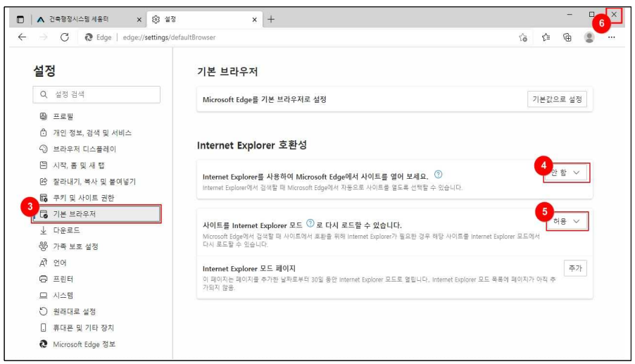Expand the 안 함 dropdown
The image size is (635, 364).
(x=566, y=172)
